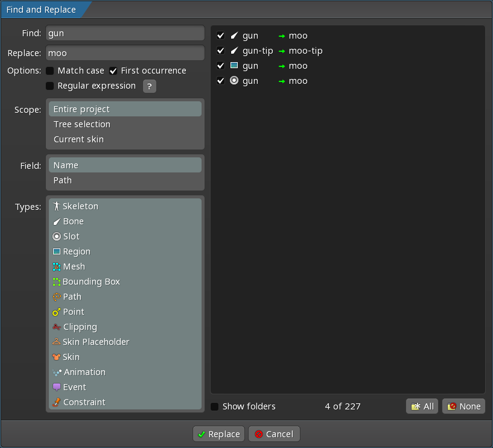Select the Constraint type icon
This screenshot has width=493, height=448.
coord(57,402)
